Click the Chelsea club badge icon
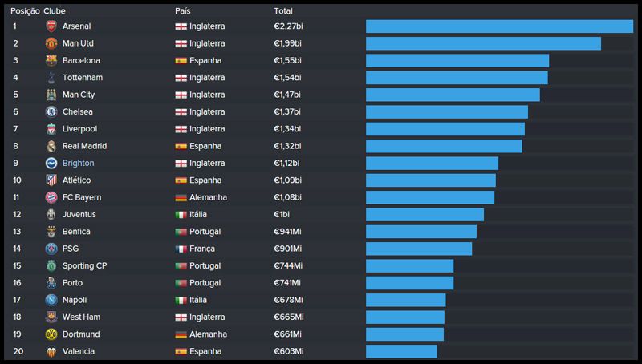Screen dimensions: 642x364 51,112
